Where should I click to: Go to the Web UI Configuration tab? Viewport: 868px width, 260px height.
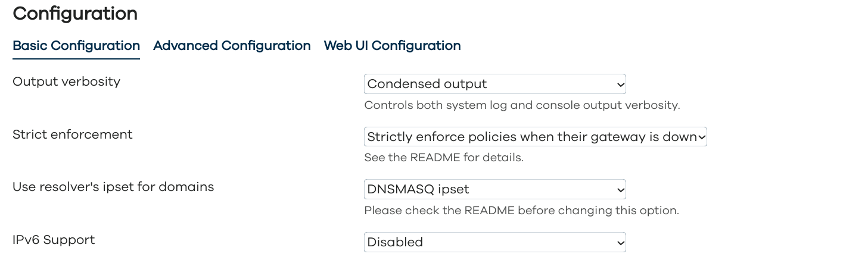[392, 46]
